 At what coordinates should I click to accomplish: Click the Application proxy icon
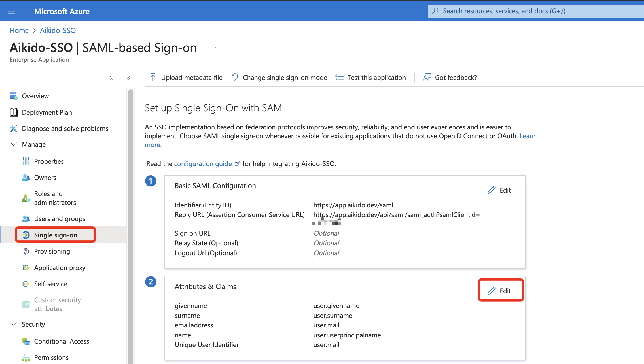point(26,268)
